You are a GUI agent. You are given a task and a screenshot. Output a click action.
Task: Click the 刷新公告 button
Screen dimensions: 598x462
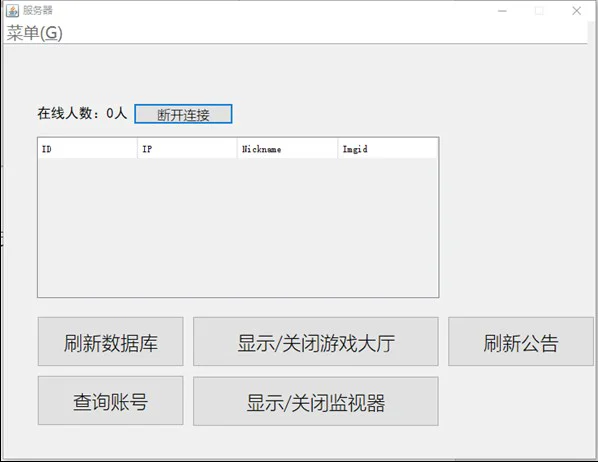coord(521,341)
